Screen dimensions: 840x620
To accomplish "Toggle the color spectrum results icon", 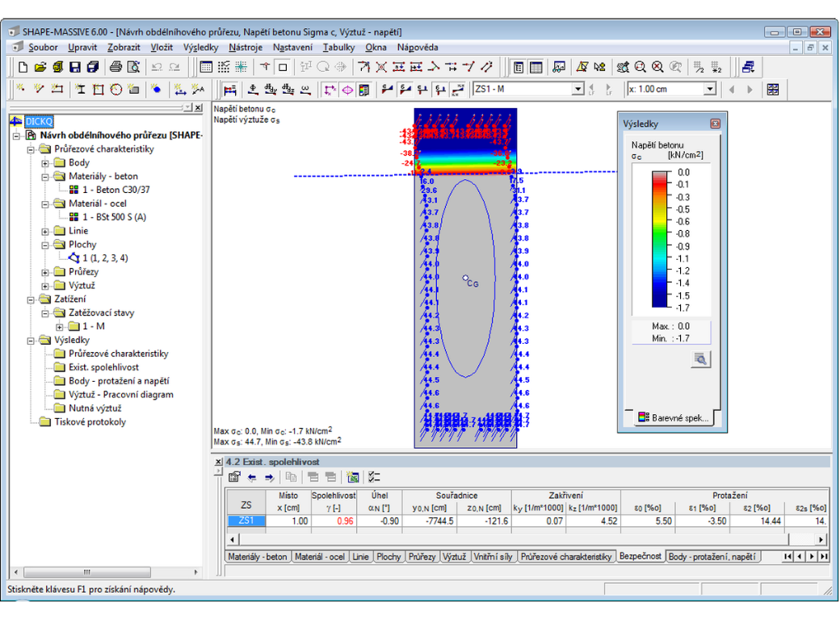I will coord(364,90).
